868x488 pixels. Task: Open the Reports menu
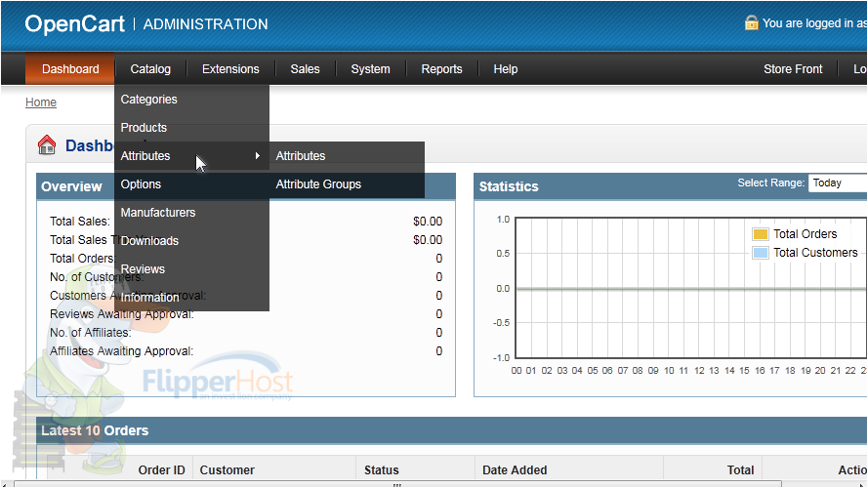tap(441, 69)
